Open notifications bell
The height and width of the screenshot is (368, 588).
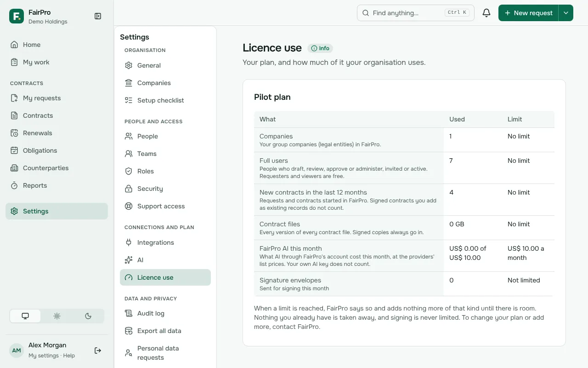(x=486, y=13)
